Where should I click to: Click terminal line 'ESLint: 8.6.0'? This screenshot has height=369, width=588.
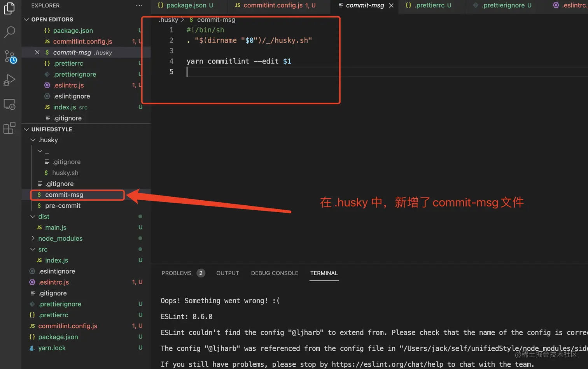(187, 317)
